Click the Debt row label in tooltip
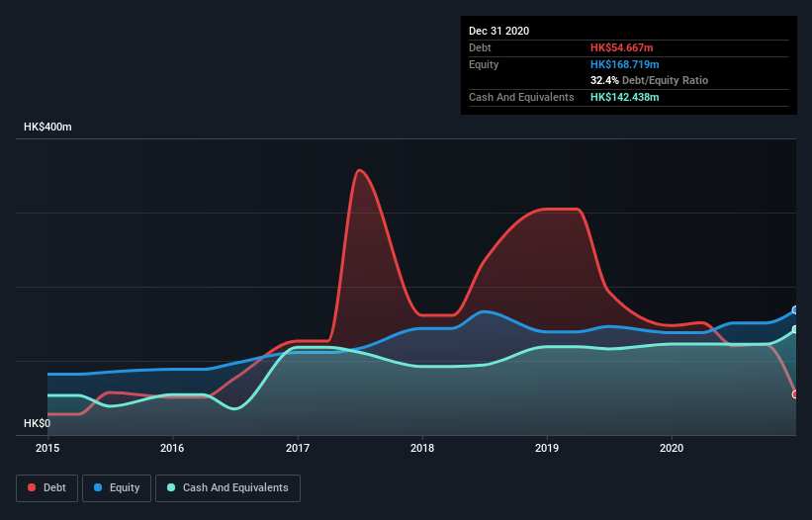Image resolution: width=812 pixels, height=520 pixels. pyautogui.click(x=480, y=47)
